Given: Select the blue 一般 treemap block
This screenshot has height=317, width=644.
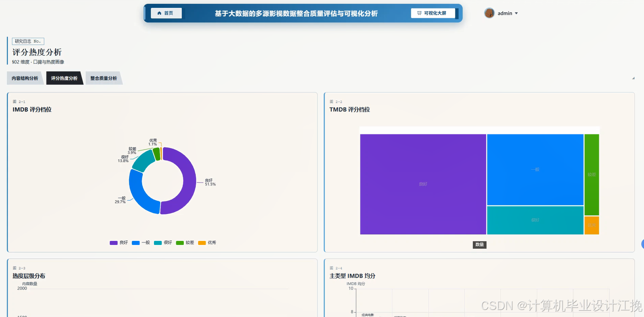Looking at the screenshot, I should pyautogui.click(x=535, y=170).
